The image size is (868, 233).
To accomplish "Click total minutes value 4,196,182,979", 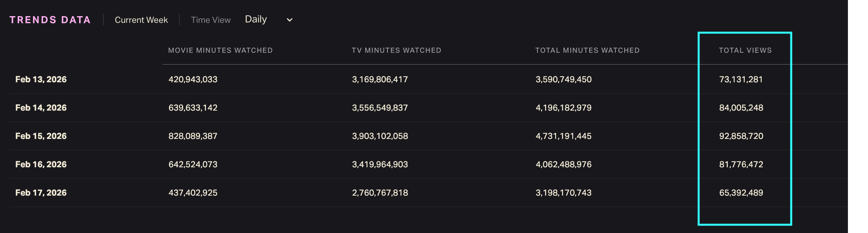I will 563,108.
